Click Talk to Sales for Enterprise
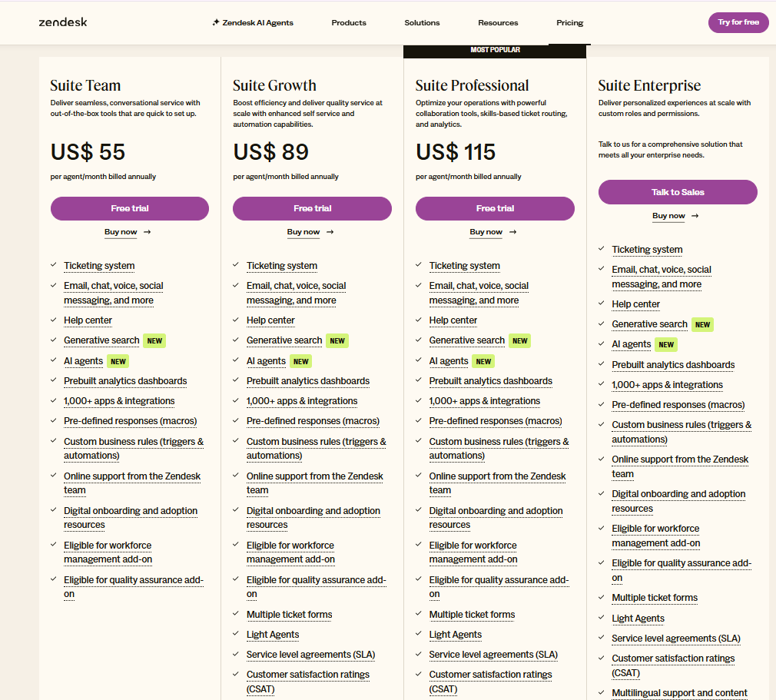The width and height of the screenshot is (776, 700). click(x=678, y=192)
